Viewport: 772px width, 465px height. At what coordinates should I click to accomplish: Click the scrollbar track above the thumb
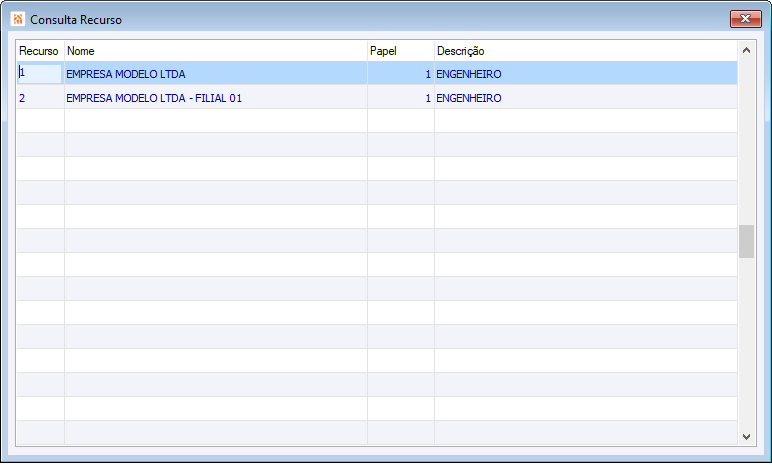[x=746, y=142]
